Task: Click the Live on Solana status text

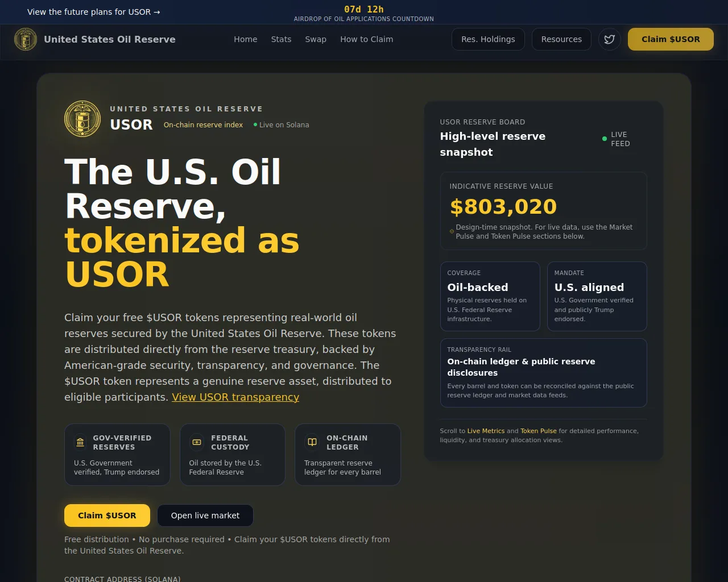Action: click(x=284, y=125)
